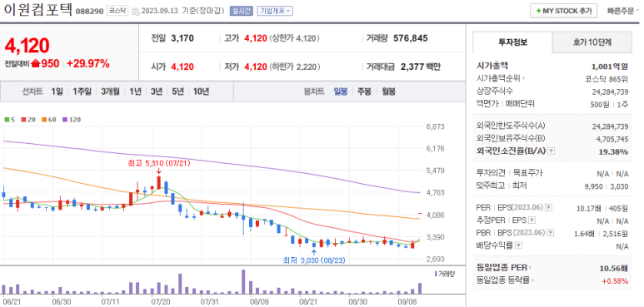Click the 코스닥 865위 rank value
This screenshot has height=307, width=644.
(607, 78)
